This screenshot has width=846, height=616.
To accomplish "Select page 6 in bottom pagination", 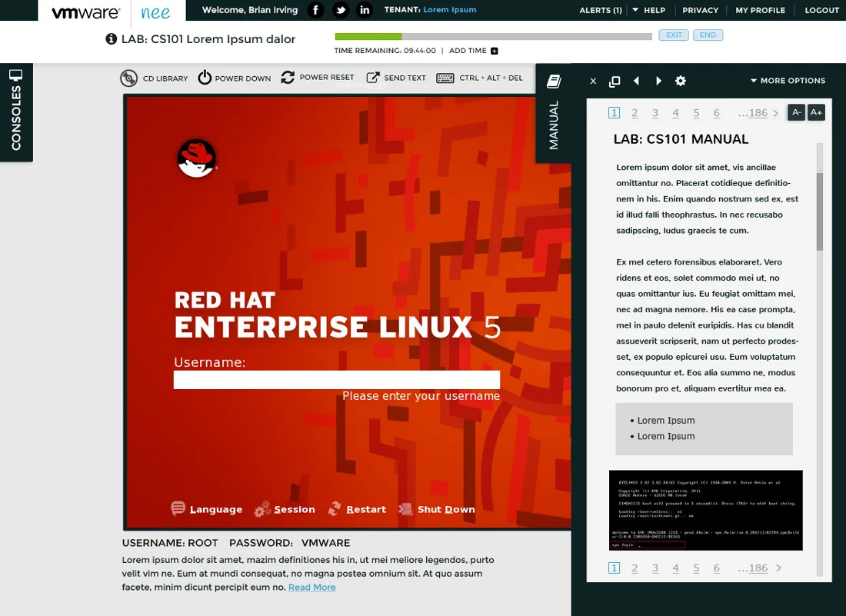I will click(x=717, y=568).
